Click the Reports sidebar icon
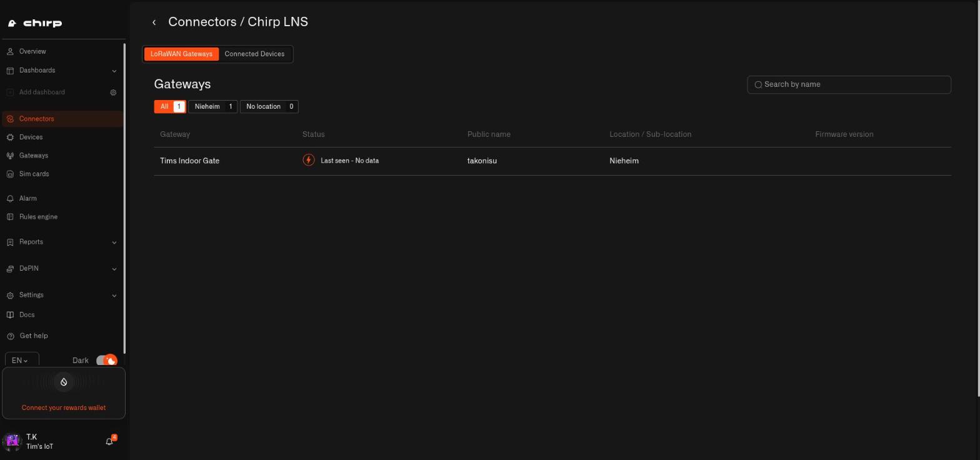 (10, 242)
